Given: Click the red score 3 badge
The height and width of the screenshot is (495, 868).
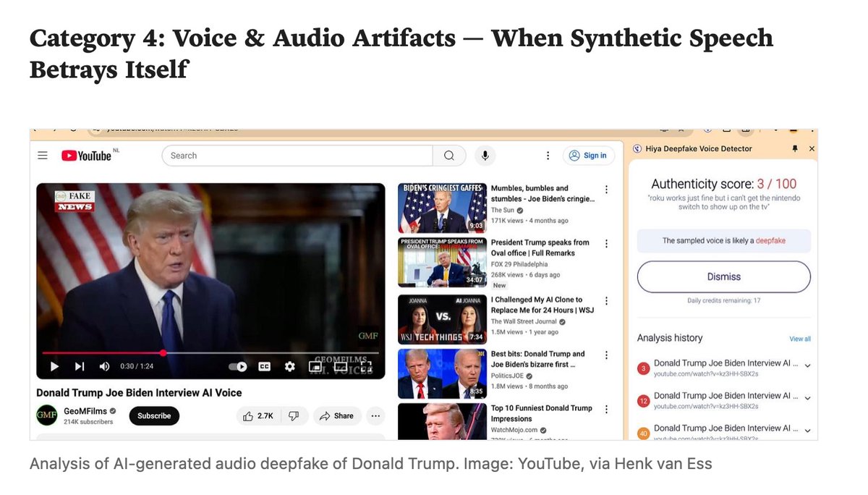Looking at the screenshot, I should point(643,368).
